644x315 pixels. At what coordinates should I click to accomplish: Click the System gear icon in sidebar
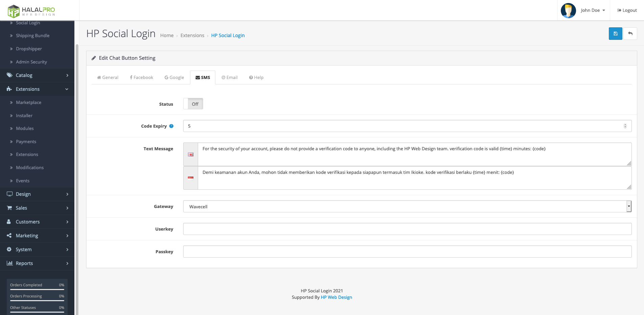click(9, 250)
